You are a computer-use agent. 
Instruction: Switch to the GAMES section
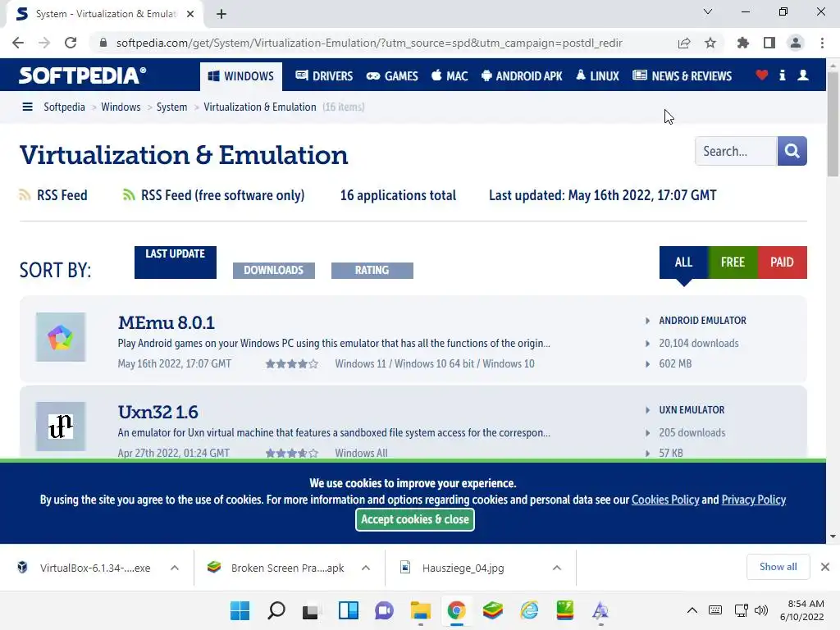point(392,76)
